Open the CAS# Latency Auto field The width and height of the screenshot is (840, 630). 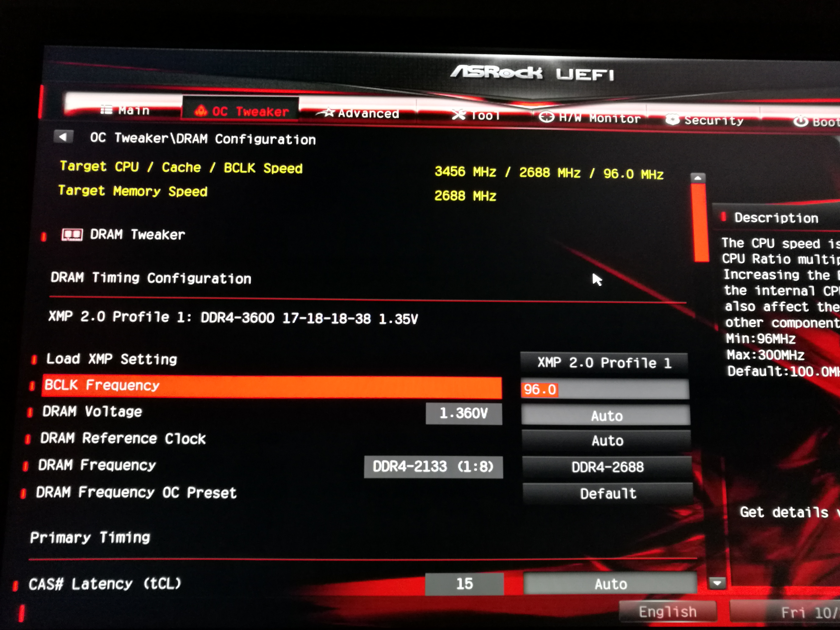610,584
